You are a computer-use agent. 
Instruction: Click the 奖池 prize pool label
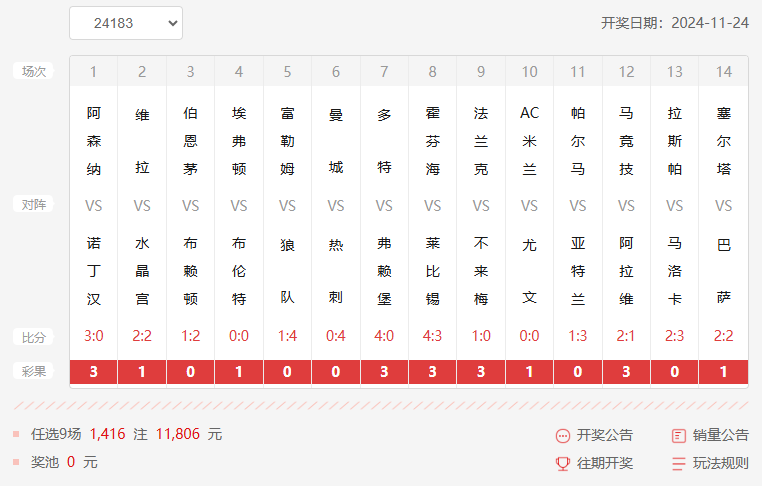[x=45, y=462]
